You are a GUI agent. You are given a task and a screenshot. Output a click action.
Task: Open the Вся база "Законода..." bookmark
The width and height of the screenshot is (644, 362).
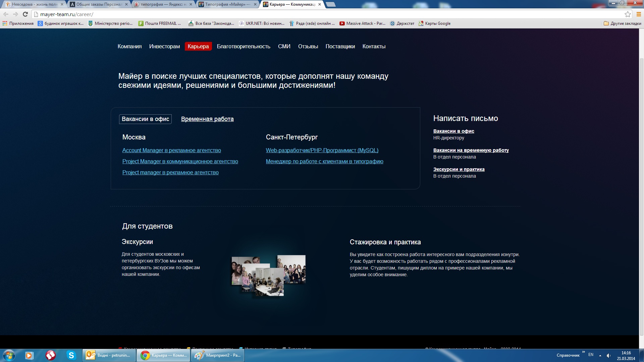coord(211,23)
